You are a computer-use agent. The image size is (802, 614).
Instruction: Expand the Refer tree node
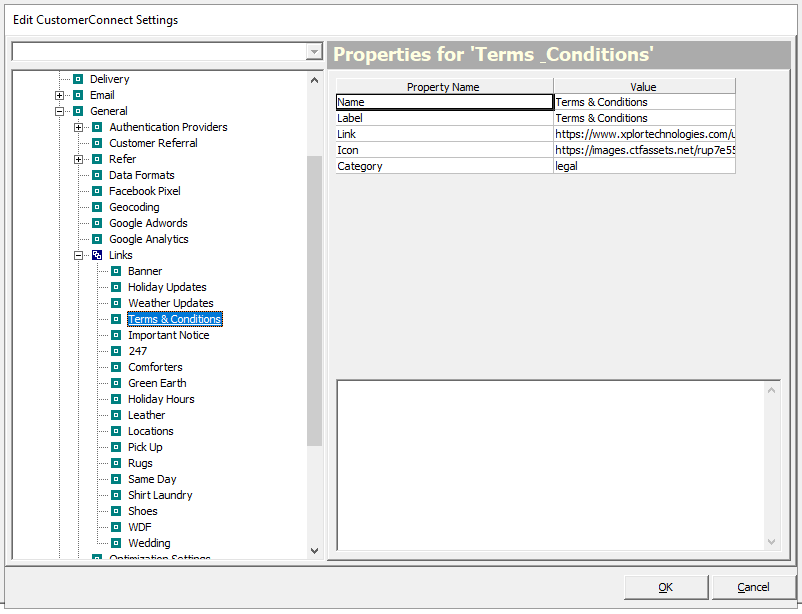click(78, 159)
